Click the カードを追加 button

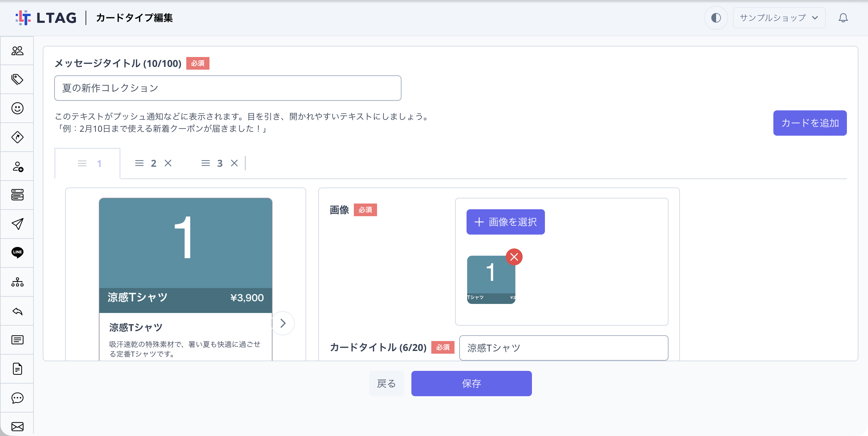coord(809,123)
